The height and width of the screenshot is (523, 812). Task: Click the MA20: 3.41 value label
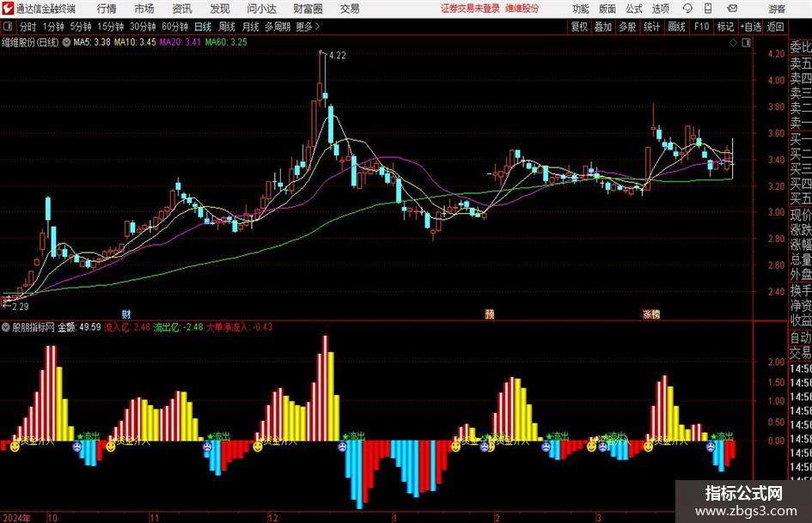coord(180,42)
